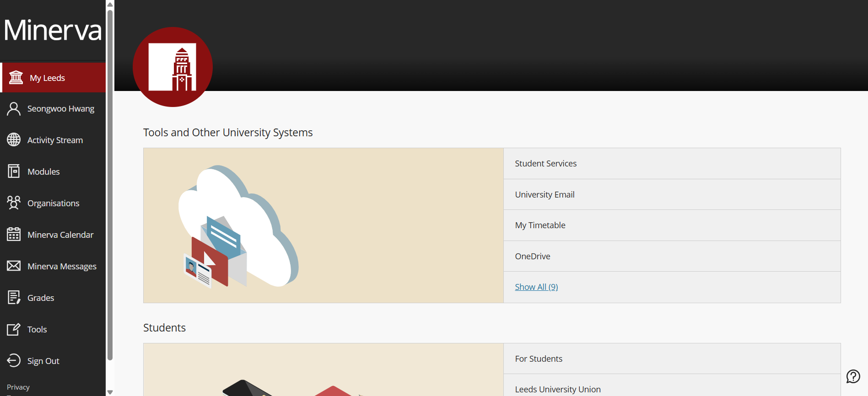The height and width of the screenshot is (396, 868).
Task: Open help via the question mark icon
Action: (853, 376)
